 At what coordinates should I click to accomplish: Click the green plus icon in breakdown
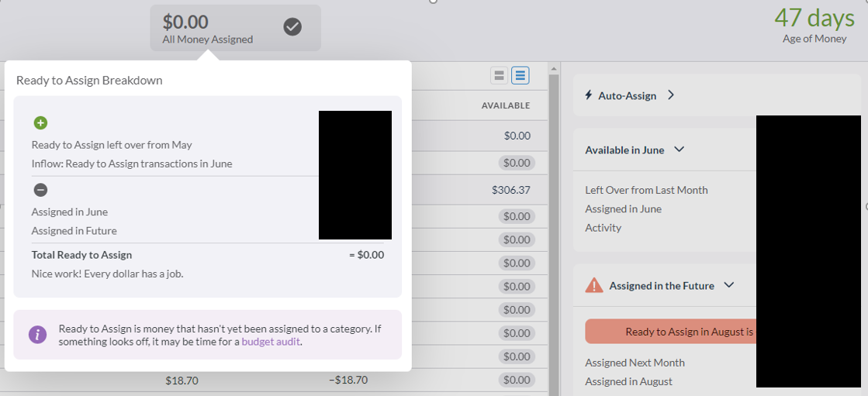click(40, 122)
